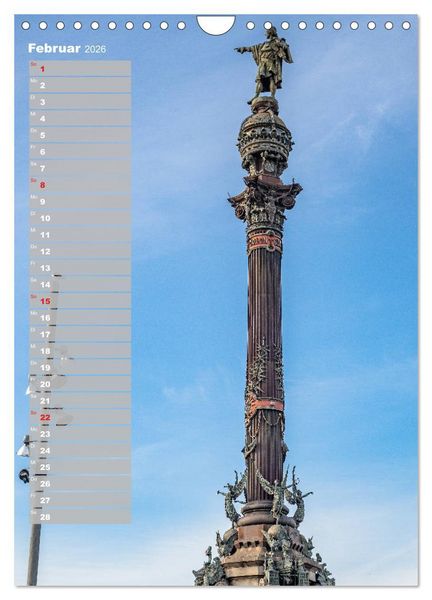Screen dimensions: 432x600
Task: Select the date row for day 14
Action: pyautogui.click(x=80, y=284)
